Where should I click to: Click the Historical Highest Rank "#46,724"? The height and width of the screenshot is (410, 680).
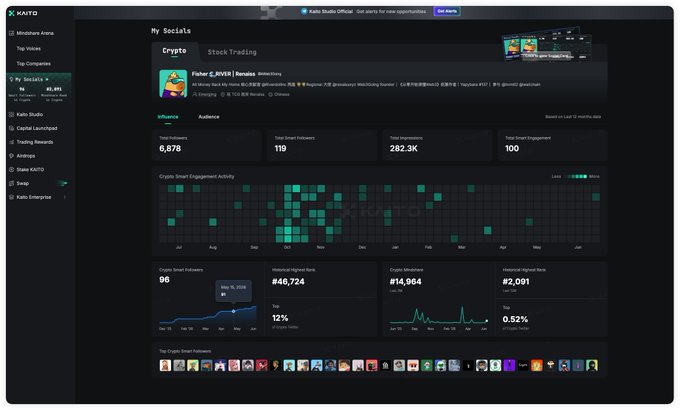coord(288,282)
